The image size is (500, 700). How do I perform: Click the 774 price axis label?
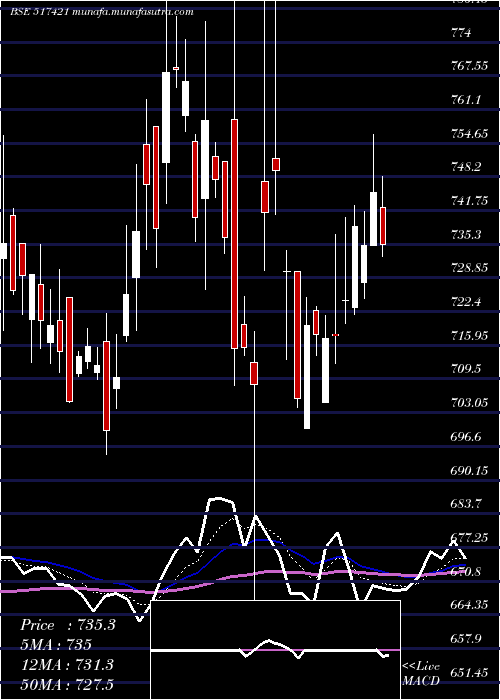tap(461, 33)
